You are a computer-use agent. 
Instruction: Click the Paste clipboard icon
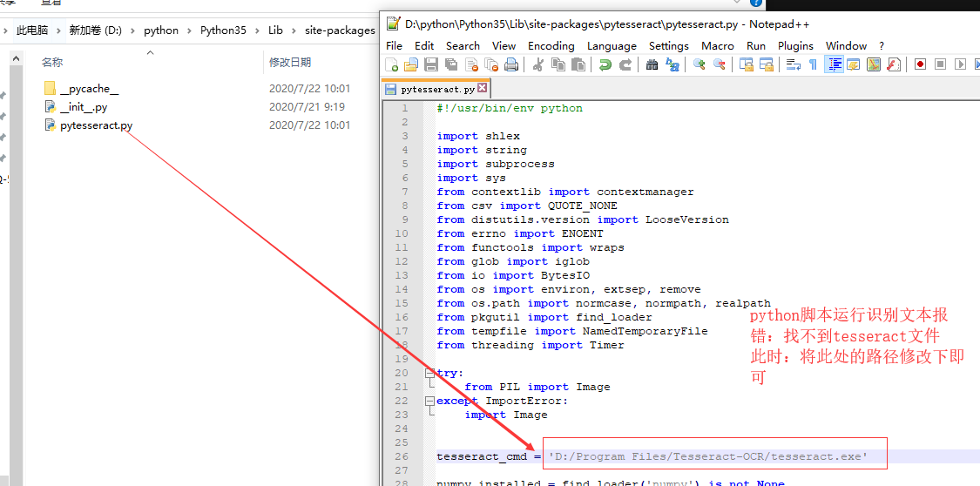578,64
